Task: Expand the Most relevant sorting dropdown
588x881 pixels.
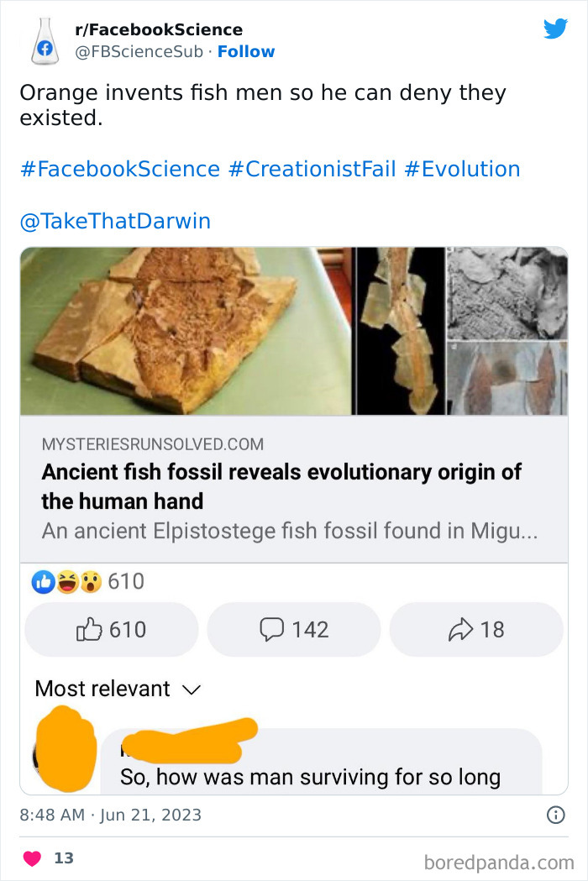Action: click(102, 689)
